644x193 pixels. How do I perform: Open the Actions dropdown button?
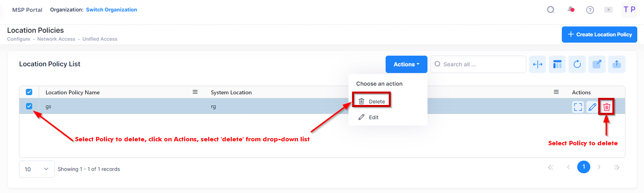[x=406, y=64]
